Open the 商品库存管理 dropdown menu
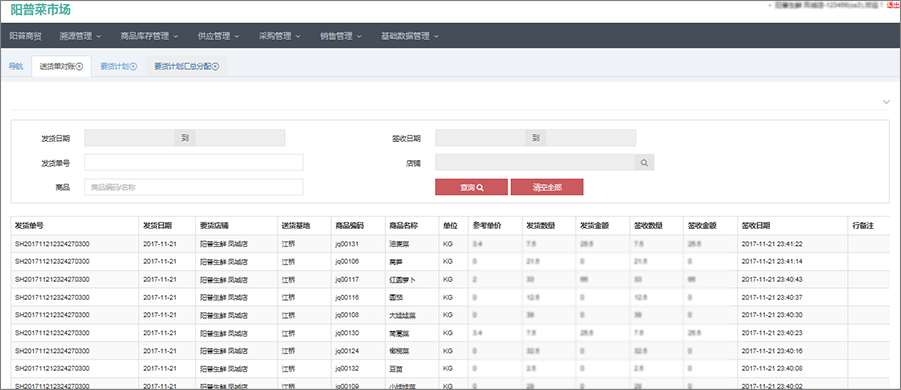This screenshot has height=390, width=901. (x=149, y=36)
